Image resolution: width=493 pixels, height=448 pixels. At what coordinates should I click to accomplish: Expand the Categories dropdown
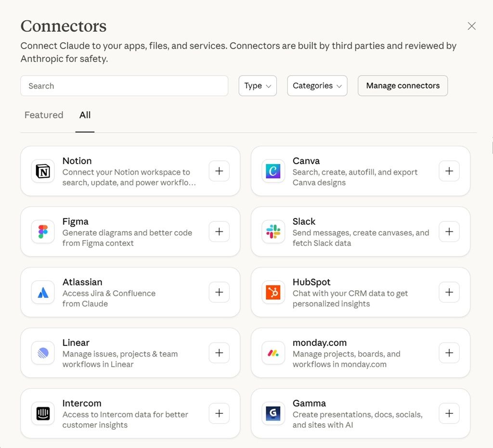[x=317, y=86]
